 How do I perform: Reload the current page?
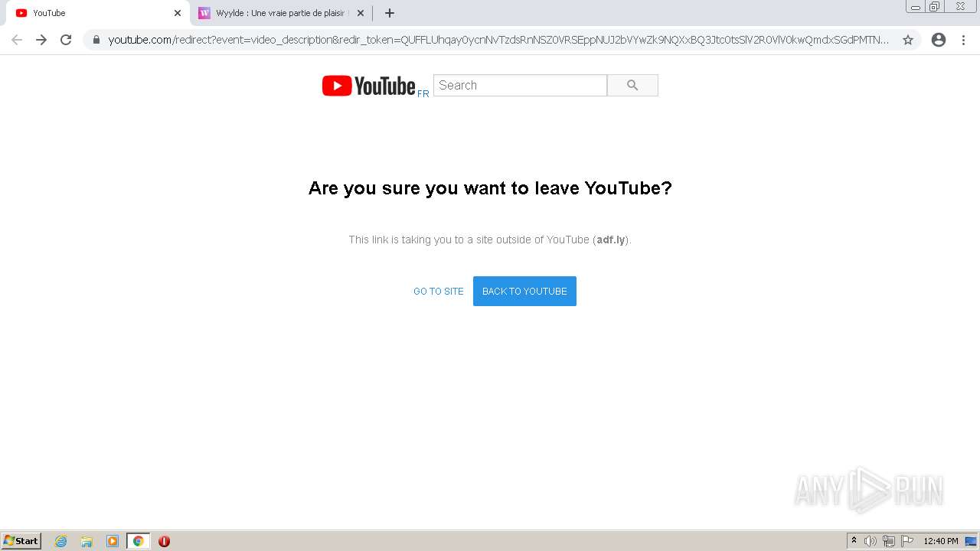[66, 40]
